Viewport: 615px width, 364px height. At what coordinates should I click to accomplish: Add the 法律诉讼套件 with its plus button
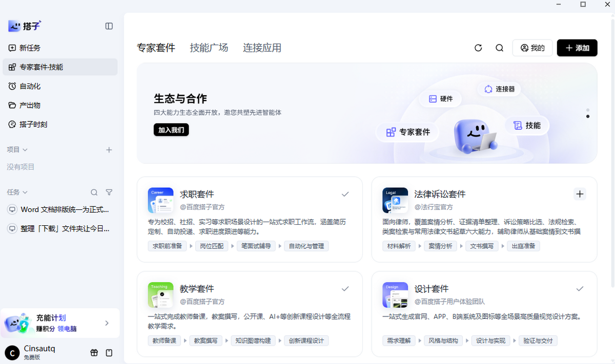click(580, 194)
